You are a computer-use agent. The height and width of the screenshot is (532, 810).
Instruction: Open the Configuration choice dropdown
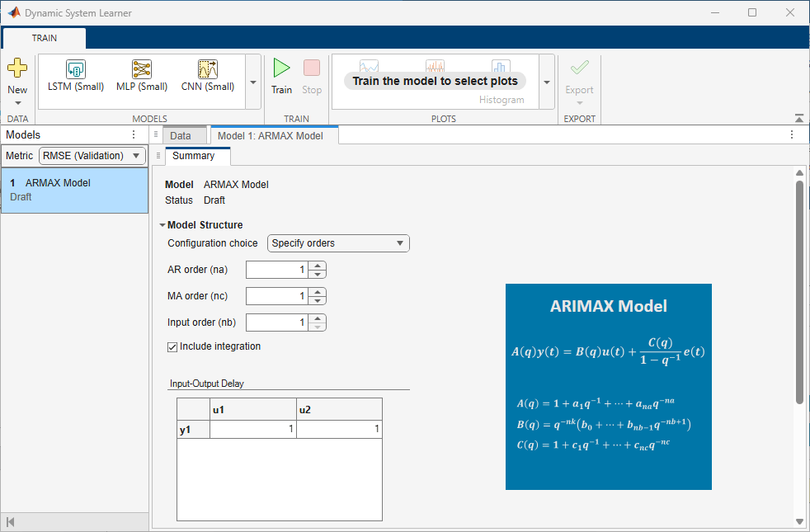coord(338,243)
